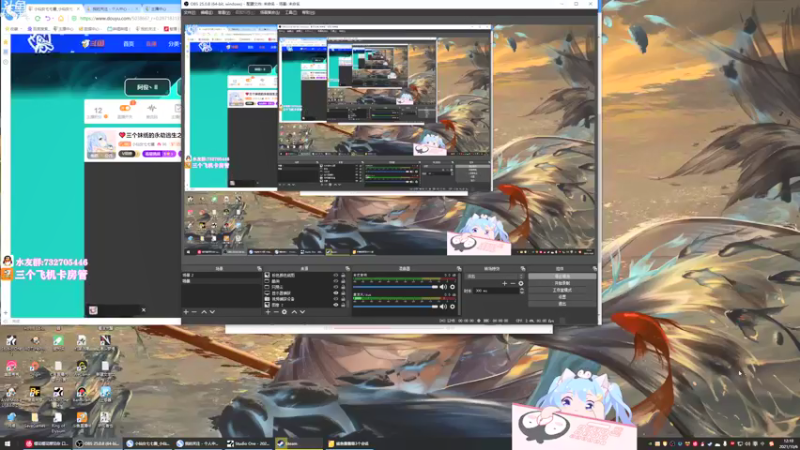Adjust Mic/Aux volume slider
The width and height of the screenshot is (800, 450).
[x=395, y=307]
